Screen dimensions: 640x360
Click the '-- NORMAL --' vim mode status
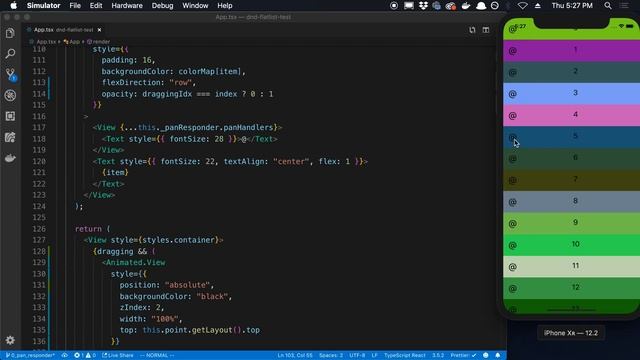157,356
